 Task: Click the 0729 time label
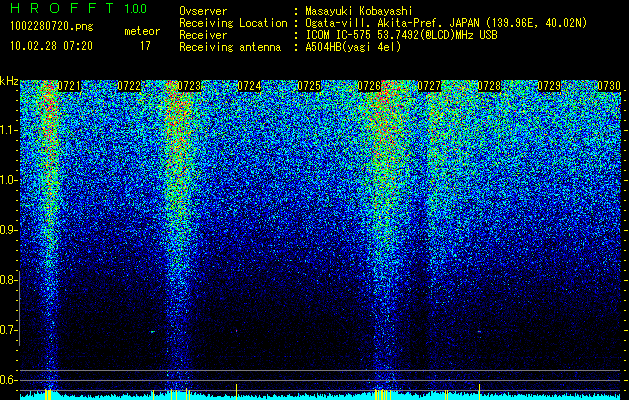(549, 86)
